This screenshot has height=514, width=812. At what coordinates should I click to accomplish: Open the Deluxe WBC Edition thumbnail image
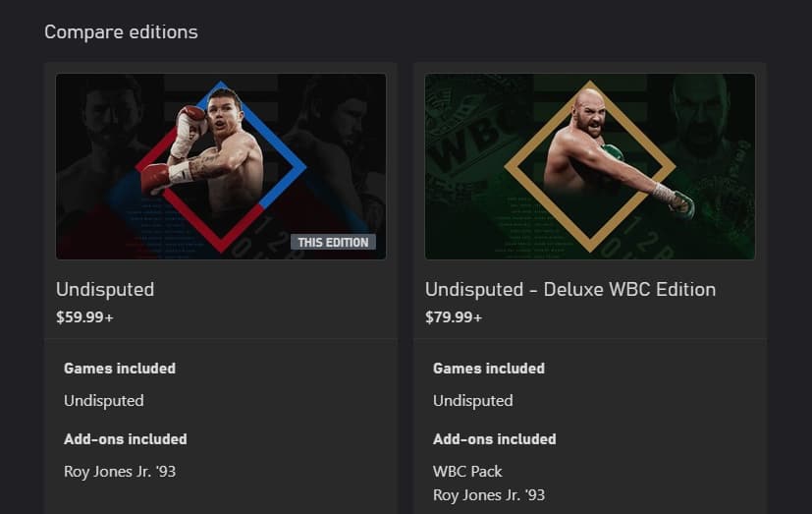[x=589, y=166]
